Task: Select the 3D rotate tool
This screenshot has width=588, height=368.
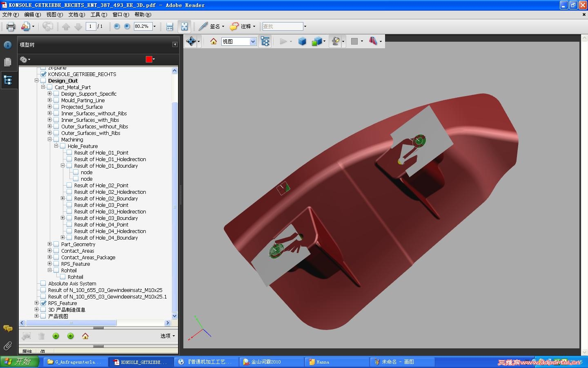Action: tap(191, 41)
